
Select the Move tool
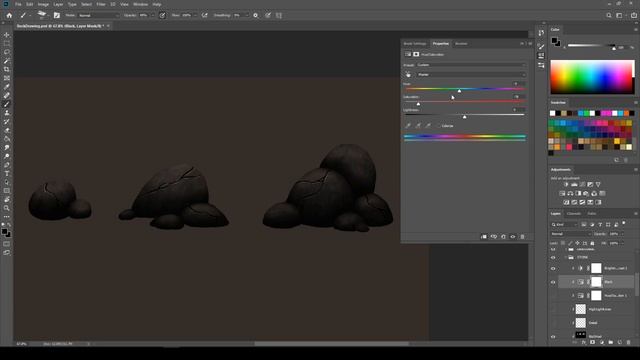[x=7, y=35]
